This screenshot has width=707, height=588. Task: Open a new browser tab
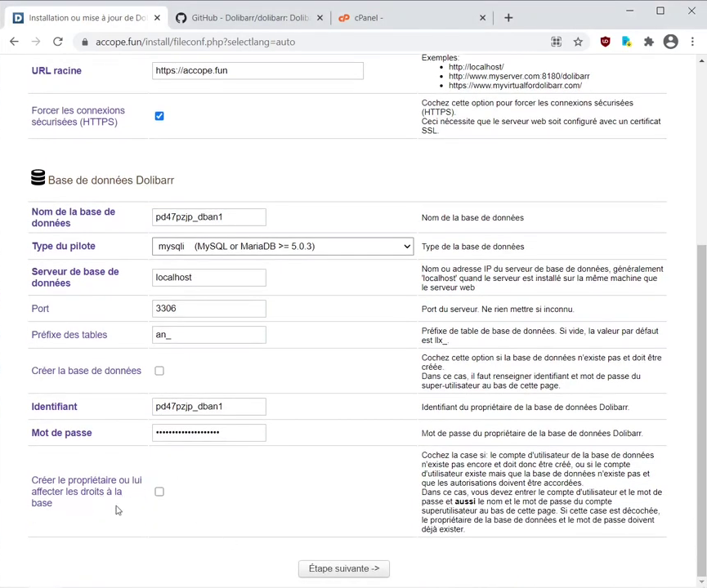click(508, 17)
